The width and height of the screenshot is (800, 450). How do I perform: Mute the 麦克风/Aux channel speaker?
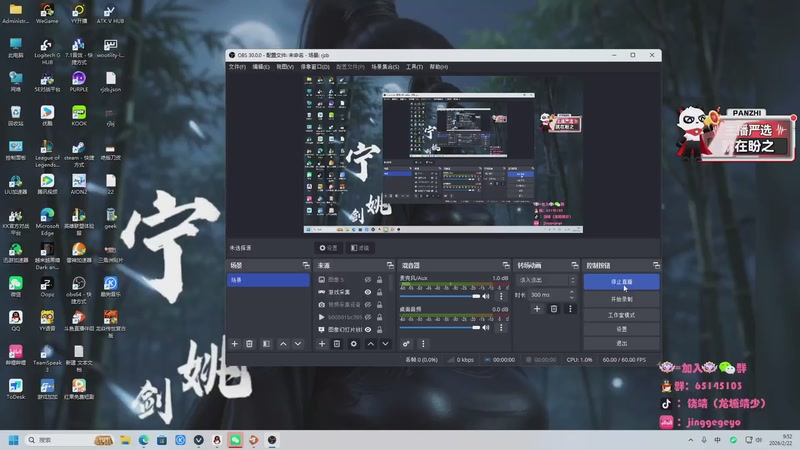486,296
